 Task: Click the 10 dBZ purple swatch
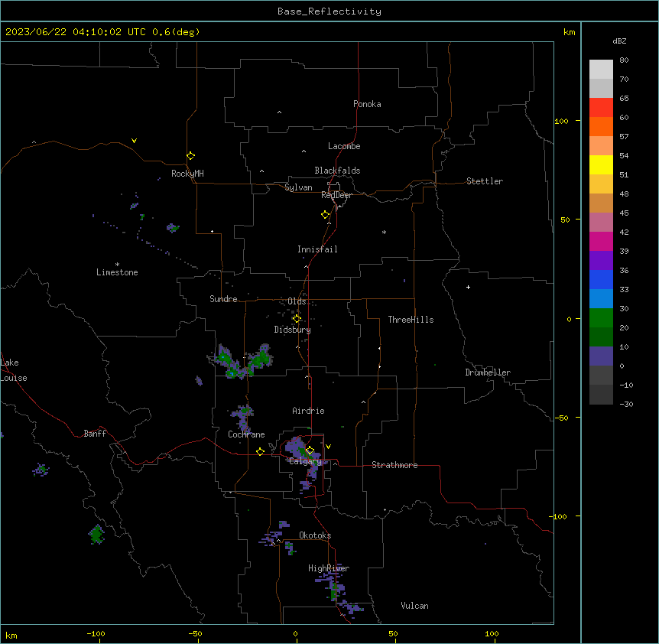[x=601, y=356]
